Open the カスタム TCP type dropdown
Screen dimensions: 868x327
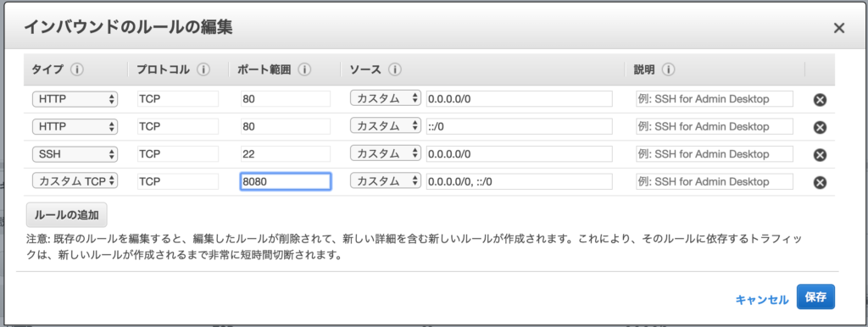75,181
